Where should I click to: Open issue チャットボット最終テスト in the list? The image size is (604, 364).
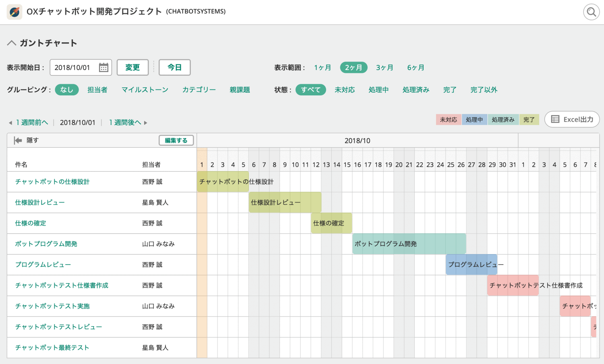pyautogui.click(x=52, y=347)
